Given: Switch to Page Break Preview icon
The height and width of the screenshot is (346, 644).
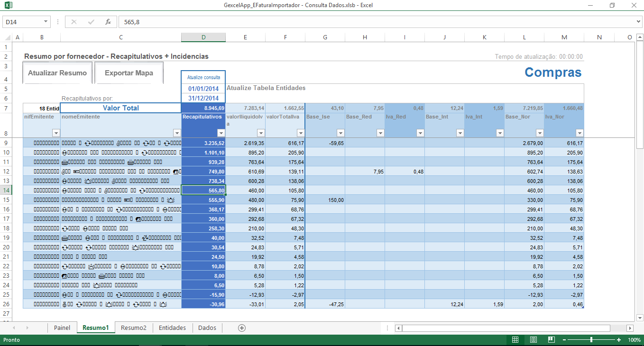Looking at the screenshot, I should coord(551,340).
